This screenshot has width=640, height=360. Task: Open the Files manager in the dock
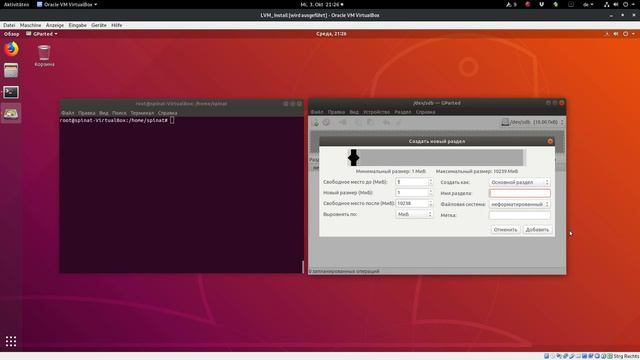[x=11, y=71]
